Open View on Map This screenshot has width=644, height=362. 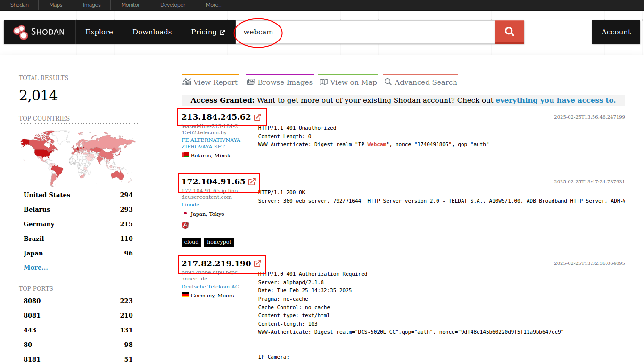click(348, 82)
